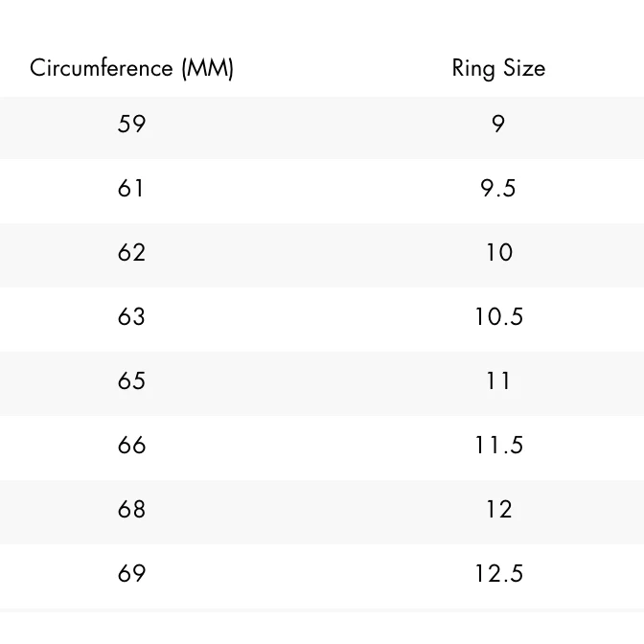This screenshot has height=644, width=644.
Task: Click the ring size 11 cell
Action: tap(498, 381)
